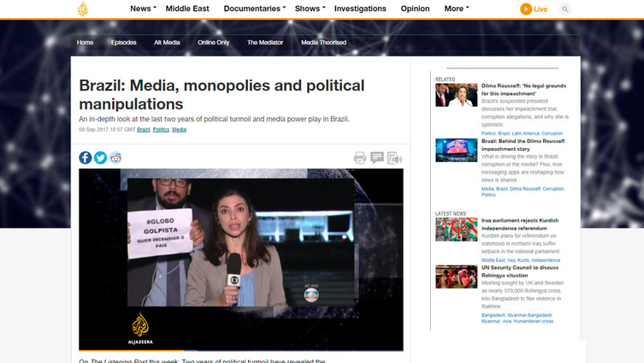Select The Mediator tab
The image size is (644, 363).
(265, 42)
